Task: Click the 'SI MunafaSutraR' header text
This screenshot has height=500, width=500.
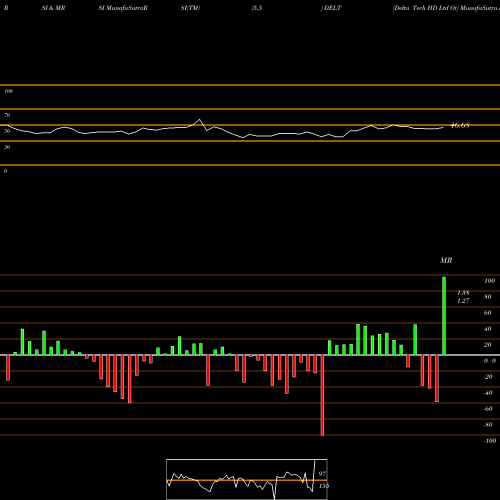Action: [x=123, y=8]
